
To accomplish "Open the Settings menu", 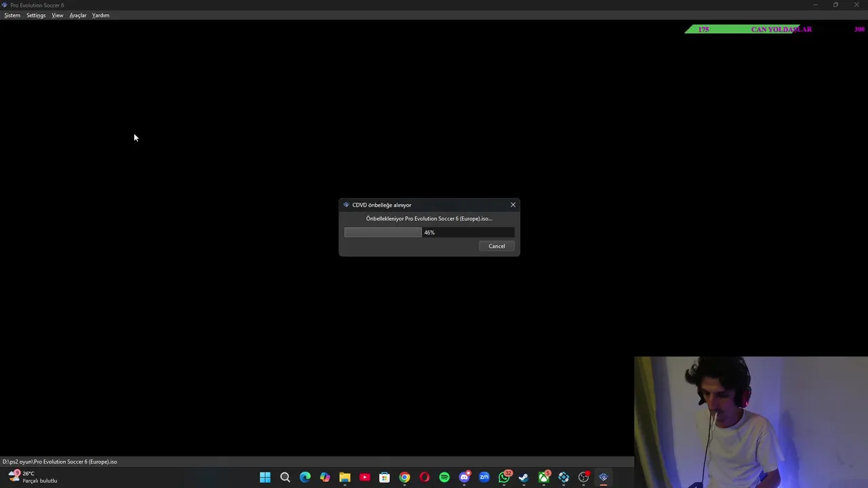I will tap(36, 15).
